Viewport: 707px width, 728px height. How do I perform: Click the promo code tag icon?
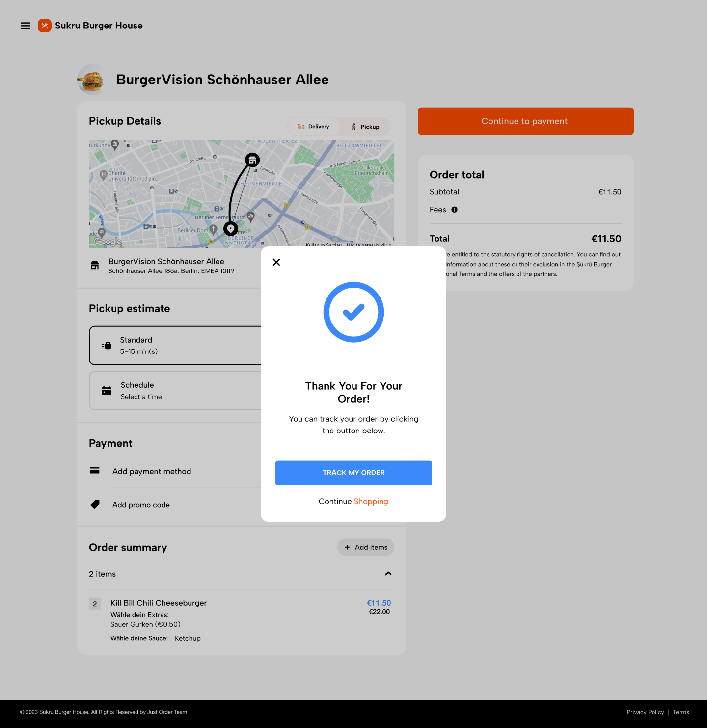pos(95,504)
